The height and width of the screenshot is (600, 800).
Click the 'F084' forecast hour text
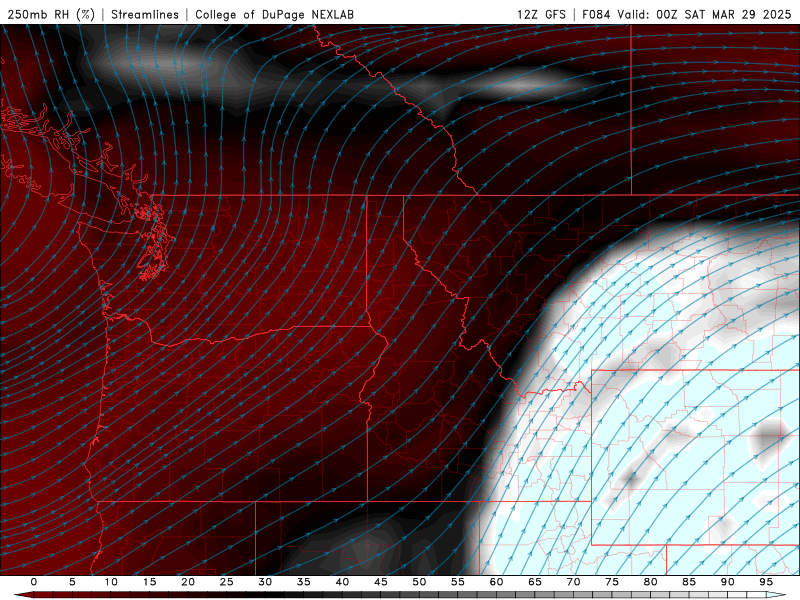click(x=596, y=14)
